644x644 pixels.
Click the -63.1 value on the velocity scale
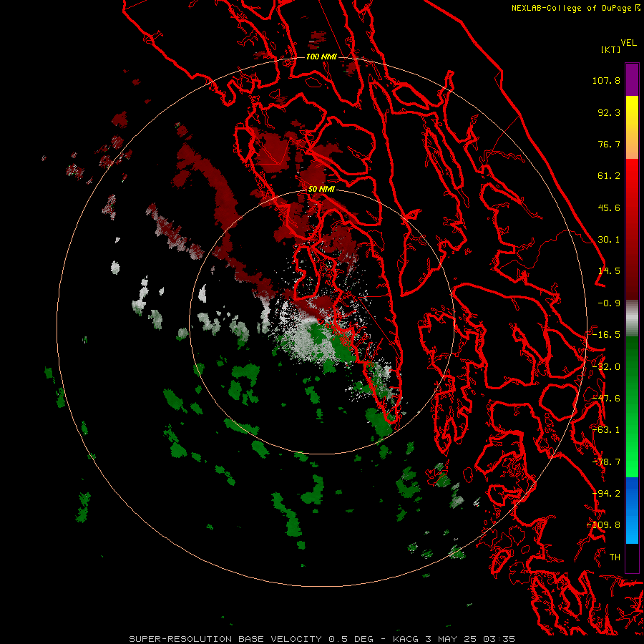(606, 430)
